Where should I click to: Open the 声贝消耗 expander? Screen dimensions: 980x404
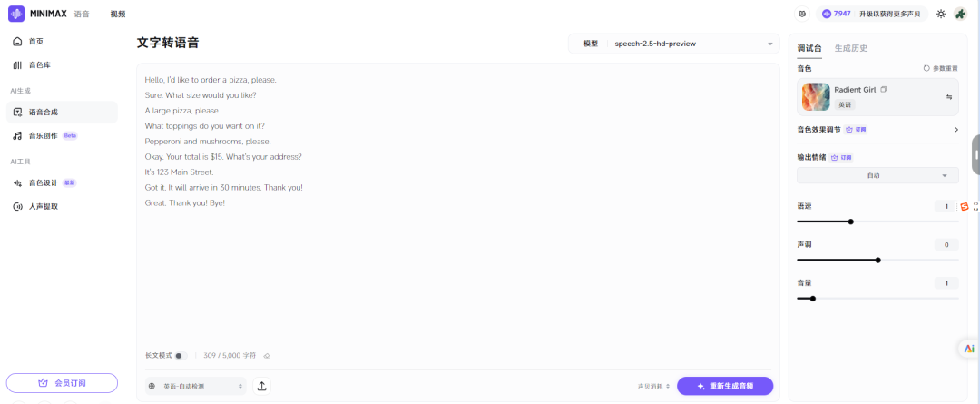click(653, 387)
